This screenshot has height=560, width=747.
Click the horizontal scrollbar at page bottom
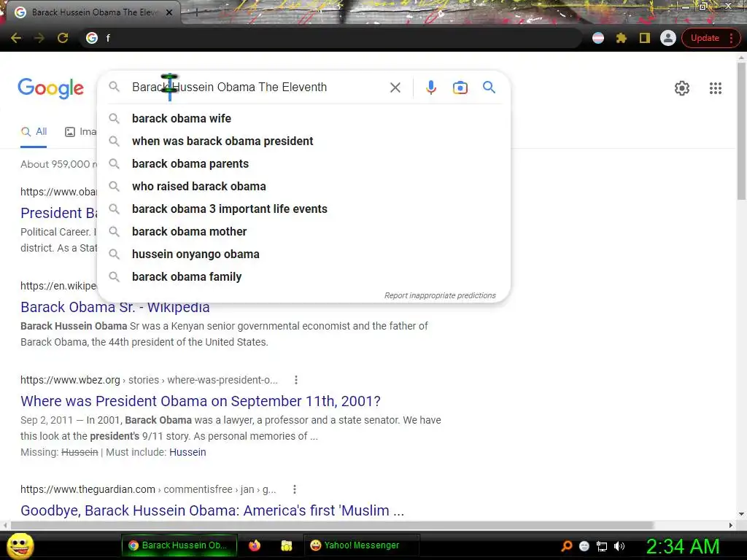pos(332,525)
